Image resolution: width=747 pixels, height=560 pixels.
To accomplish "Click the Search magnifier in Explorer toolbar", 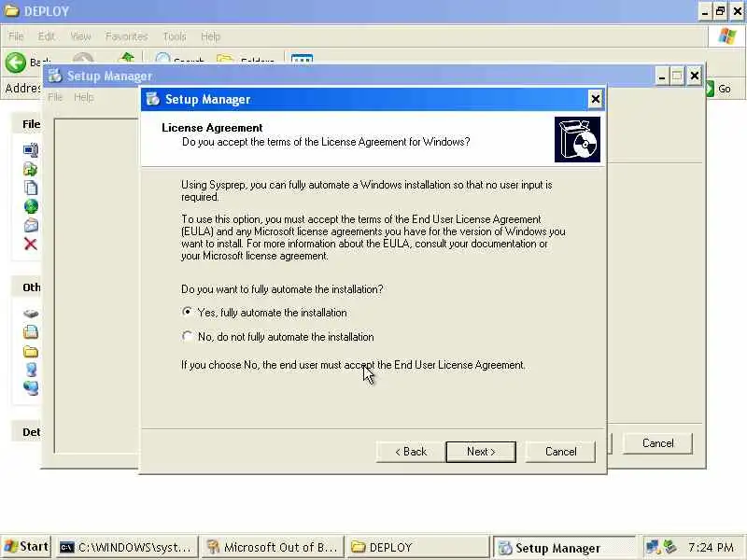I will click(x=162, y=58).
